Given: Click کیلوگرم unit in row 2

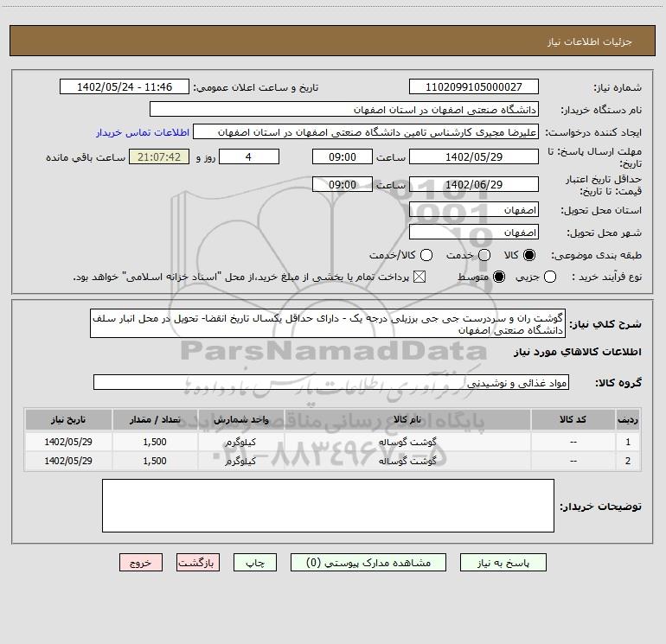Looking at the screenshot, I should click(240, 461).
